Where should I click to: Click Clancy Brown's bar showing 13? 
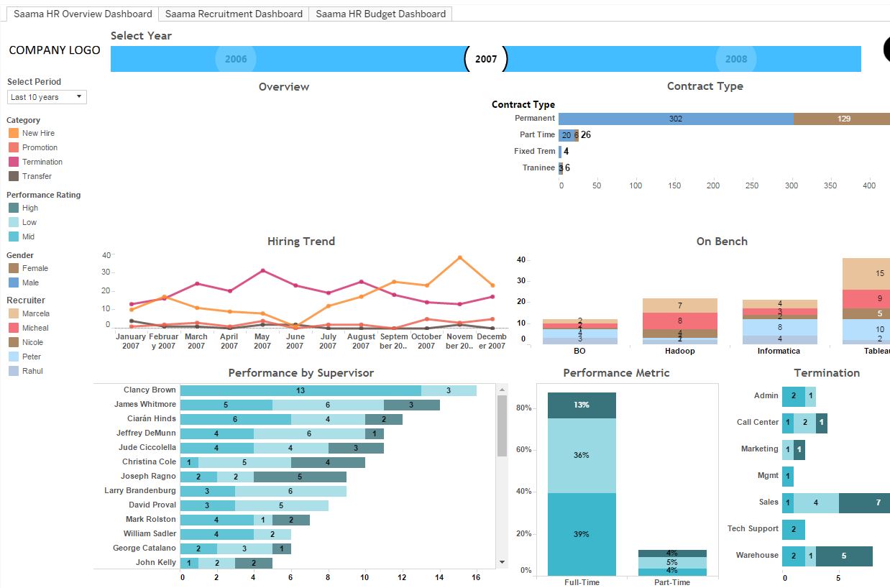click(x=300, y=390)
